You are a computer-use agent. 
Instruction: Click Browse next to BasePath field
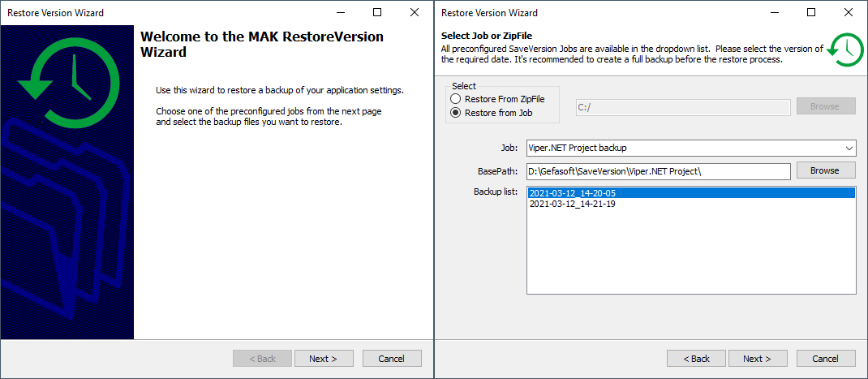(824, 170)
